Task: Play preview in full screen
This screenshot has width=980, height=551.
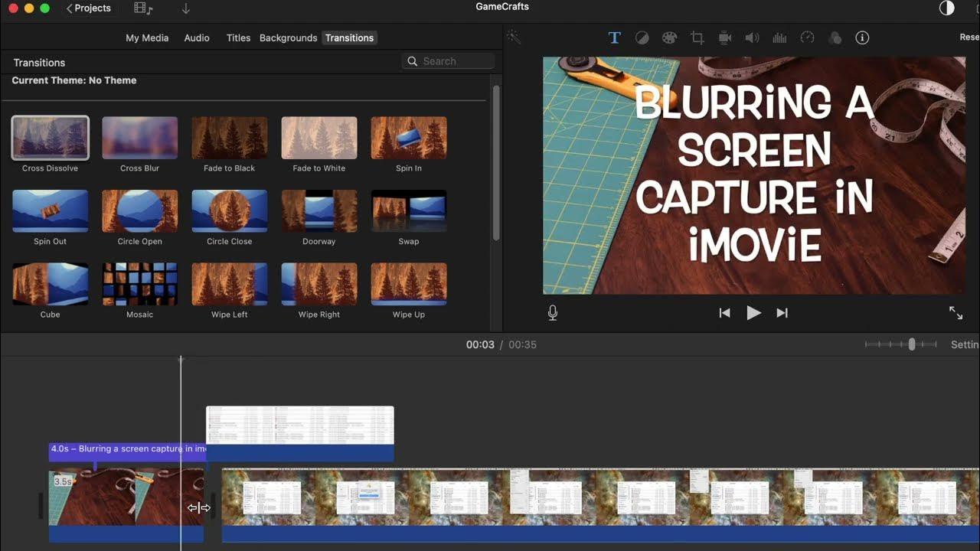Action: pyautogui.click(x=956, y=312)
